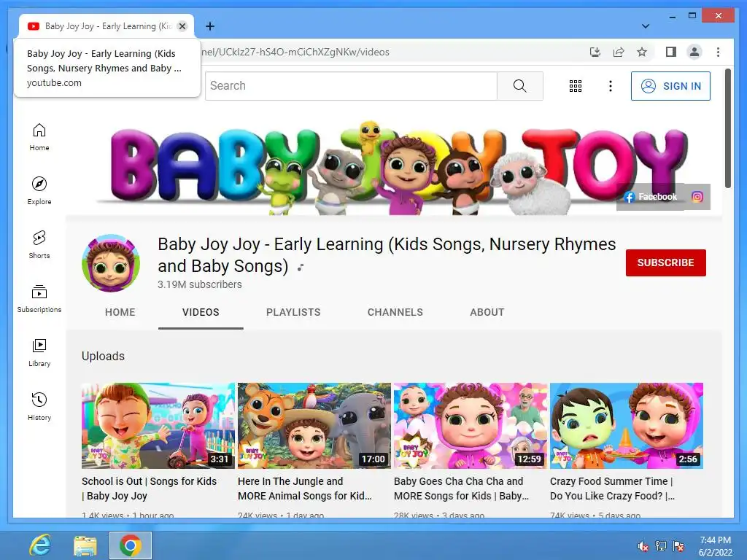Viewport: 747px width, 560px height.
Task: Switch to the HOME channel tab
Action: point(120,312)
